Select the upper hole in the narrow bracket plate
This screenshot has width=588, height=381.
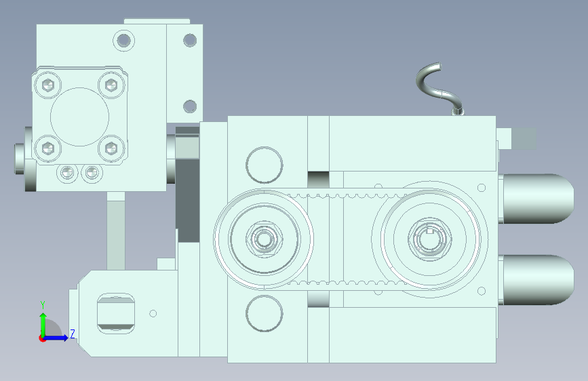(190, 40)
